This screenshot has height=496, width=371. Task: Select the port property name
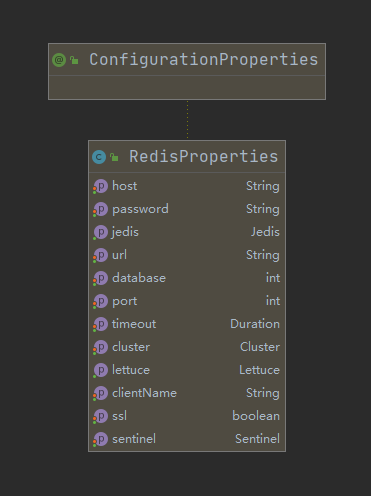[x=124, y=301]
